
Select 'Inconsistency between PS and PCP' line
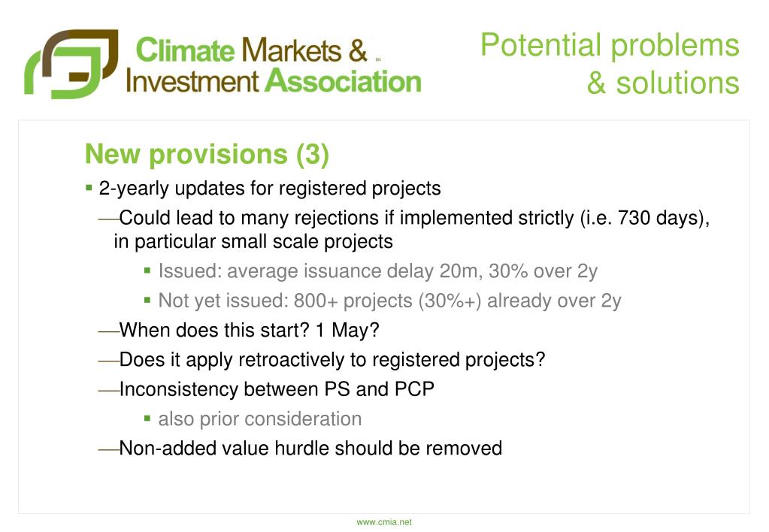click(x=277, y=389)
